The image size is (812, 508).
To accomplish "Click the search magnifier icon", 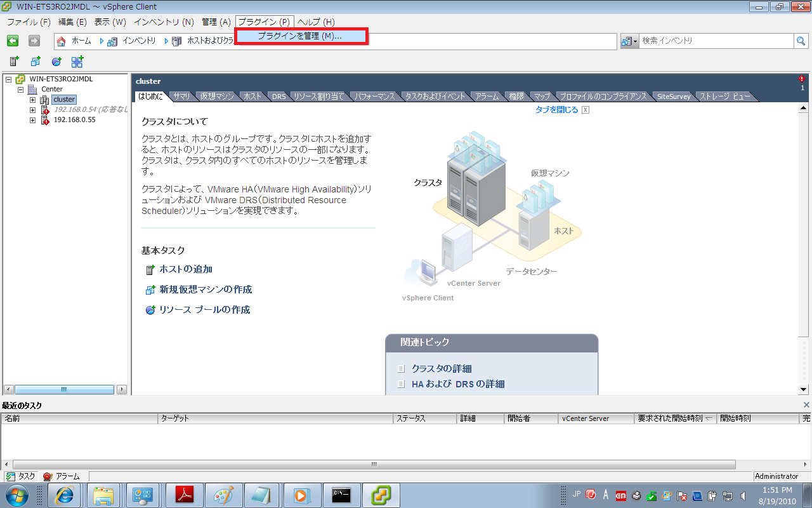I will pyautogui.click(x=801, y=41).
